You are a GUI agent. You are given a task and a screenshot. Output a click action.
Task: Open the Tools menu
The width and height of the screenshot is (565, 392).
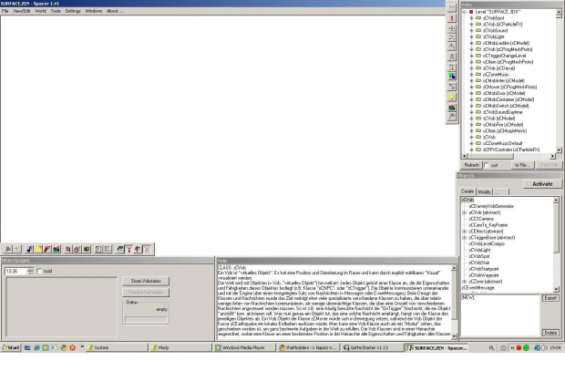click(x=56, y=11)
